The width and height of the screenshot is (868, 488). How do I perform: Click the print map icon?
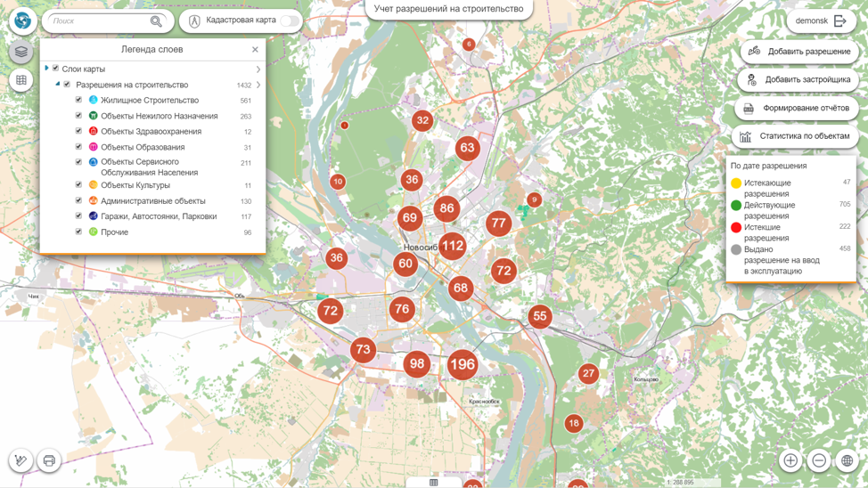tap(49, 460)
